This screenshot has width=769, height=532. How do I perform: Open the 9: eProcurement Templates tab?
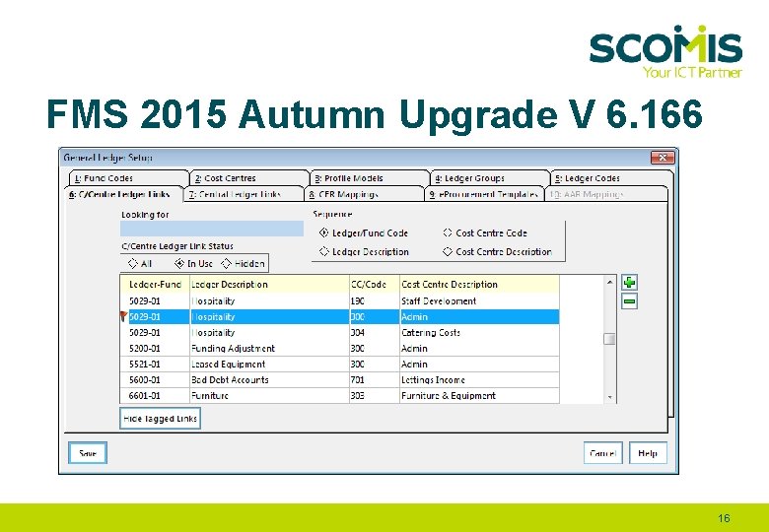(x=484, y=194)
